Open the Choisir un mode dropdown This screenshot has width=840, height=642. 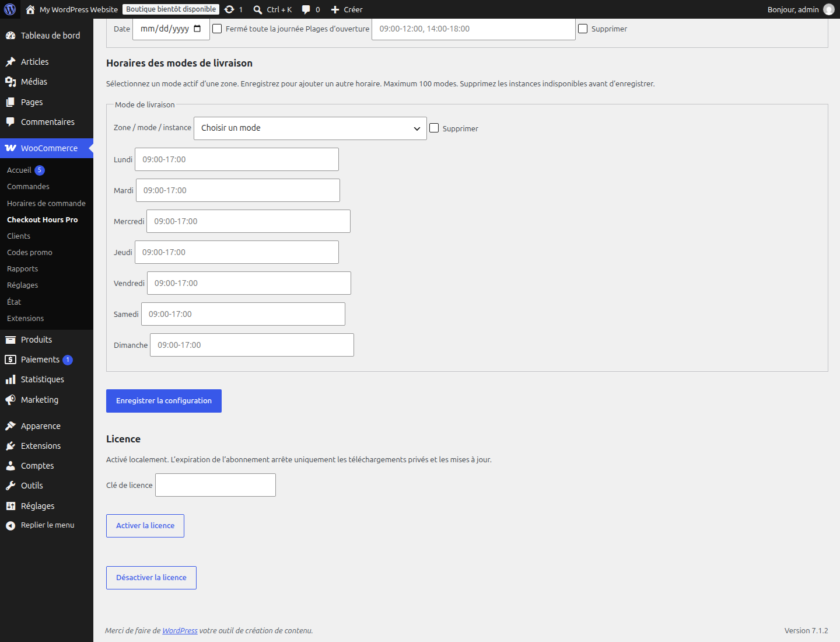310,128
